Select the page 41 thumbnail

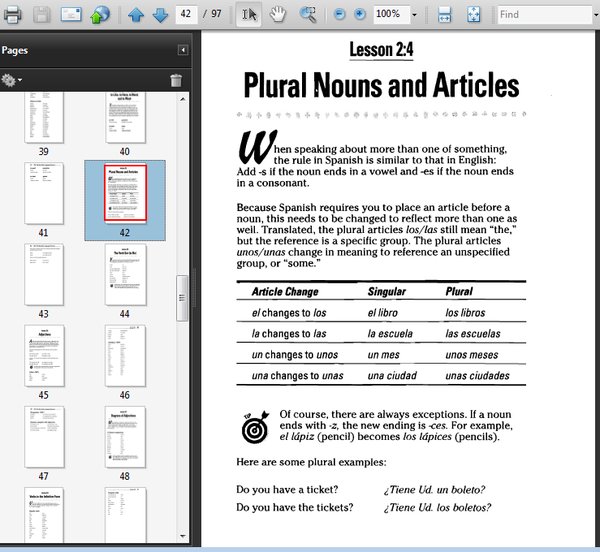coord(44,193)
